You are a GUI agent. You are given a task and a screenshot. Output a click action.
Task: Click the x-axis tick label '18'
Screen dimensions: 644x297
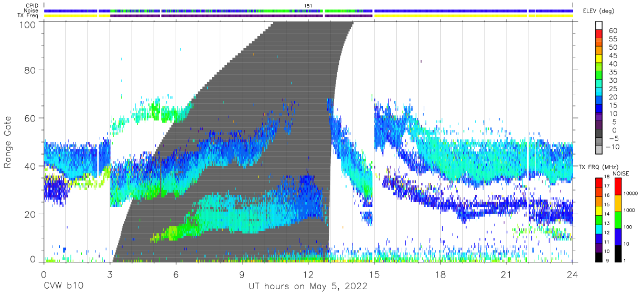coord(441,274)
